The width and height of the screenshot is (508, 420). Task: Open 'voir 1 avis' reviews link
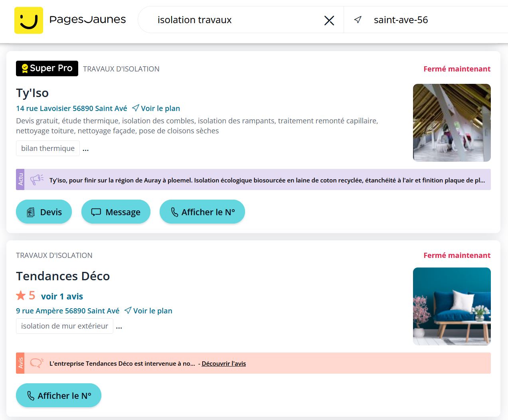click(x=62, y=296)
